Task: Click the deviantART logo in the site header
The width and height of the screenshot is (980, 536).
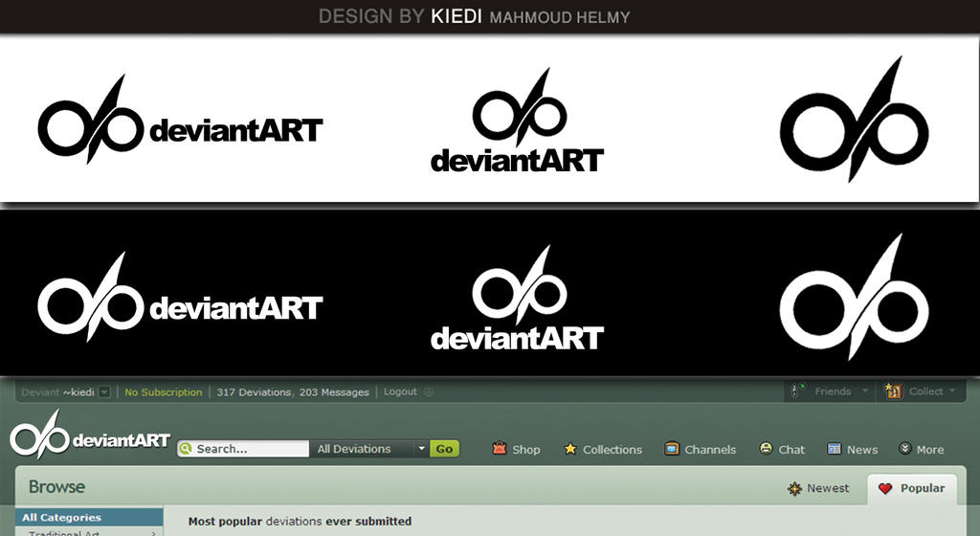Action: tap(89, 435)
